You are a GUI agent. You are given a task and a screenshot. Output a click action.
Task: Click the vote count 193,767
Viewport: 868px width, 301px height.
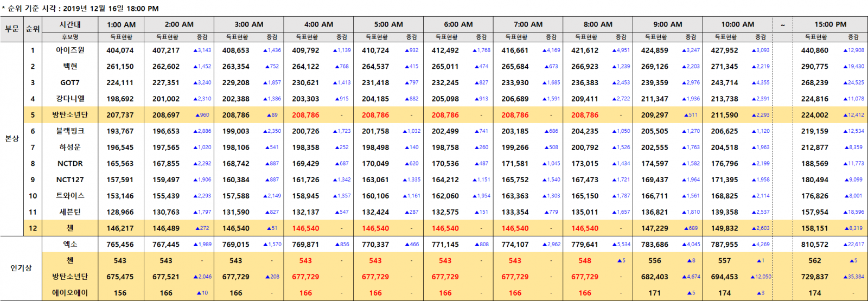click(x=120, y=131)
